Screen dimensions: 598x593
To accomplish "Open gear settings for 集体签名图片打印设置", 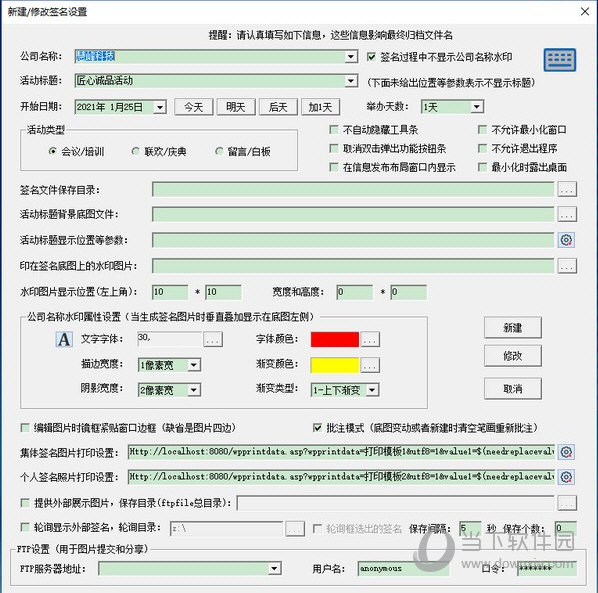I will [x=566, y=452].
